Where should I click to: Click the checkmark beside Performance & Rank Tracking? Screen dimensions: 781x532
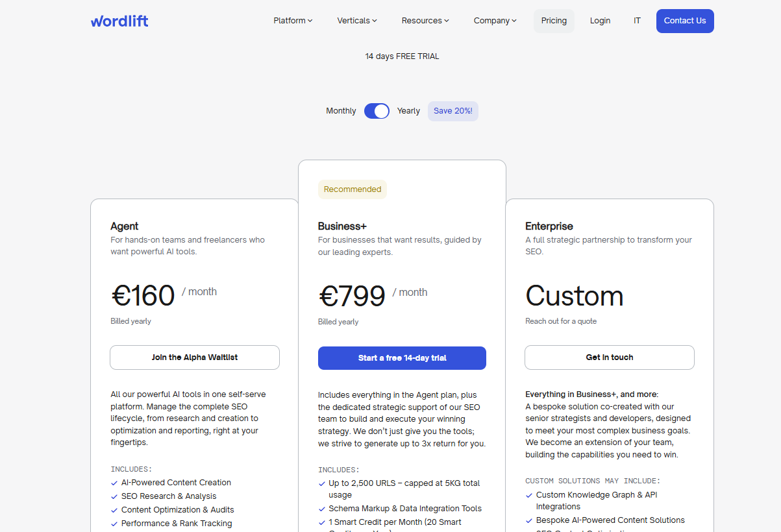tap(114, 524)
